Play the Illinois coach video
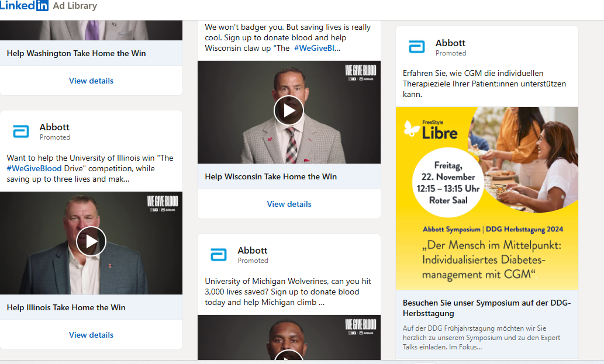 pyautogui.click(x=91, y=241)
